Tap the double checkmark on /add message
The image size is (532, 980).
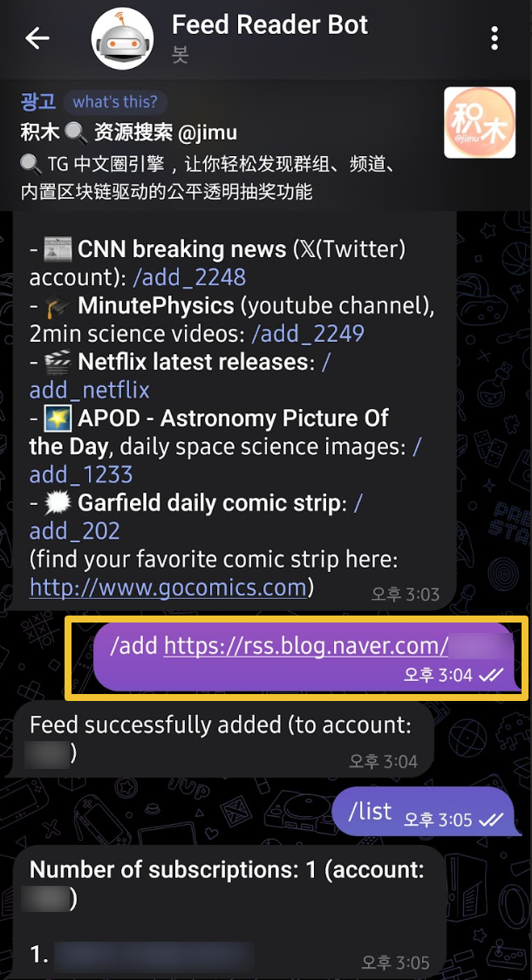[491, 676]
